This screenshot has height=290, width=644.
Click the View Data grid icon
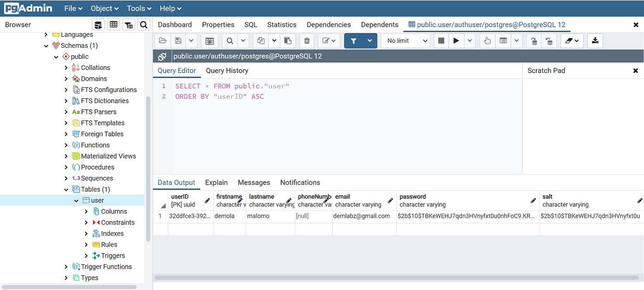pos(113,24)
